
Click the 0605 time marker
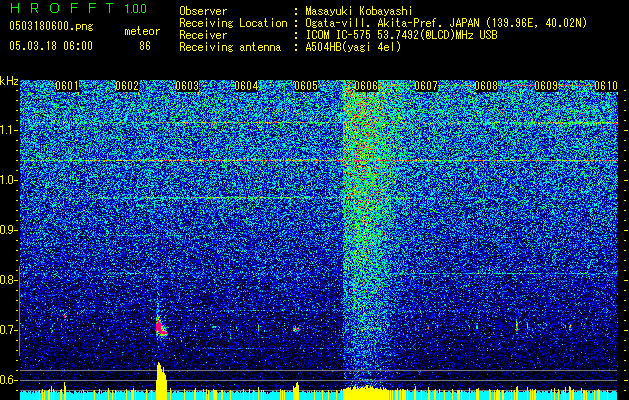[306, 86]
